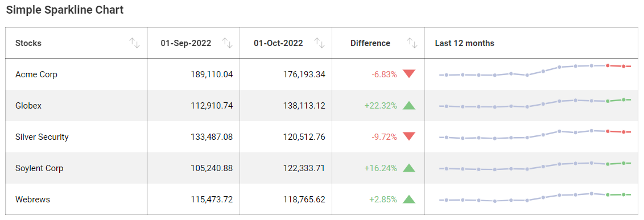Image resolution: width=644 pixels, height=220 pixels.
Task: Click red down triangle in Silver Security row
Action: 409,136
